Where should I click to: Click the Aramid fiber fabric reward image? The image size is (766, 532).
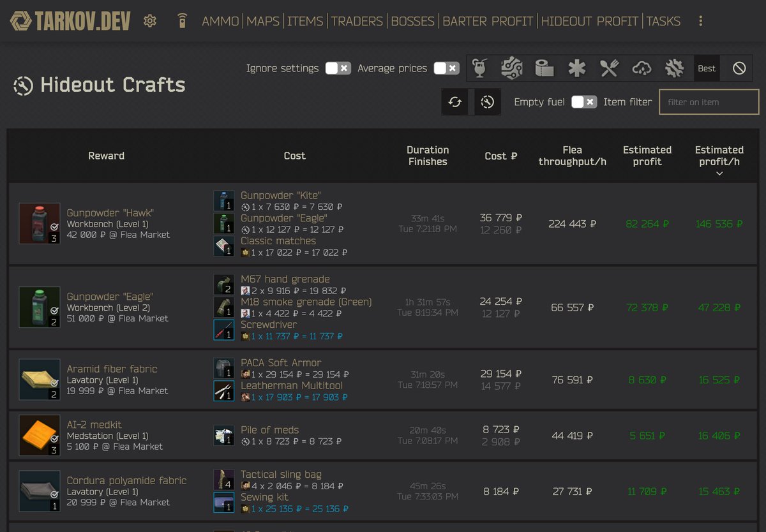[40, 380]
